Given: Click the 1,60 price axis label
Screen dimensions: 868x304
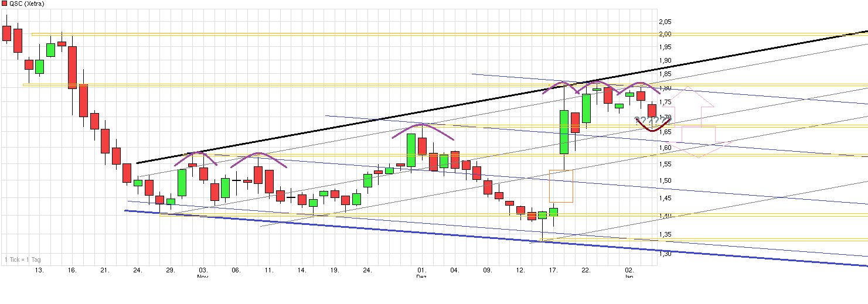Looking at the screenshot, I should [666, 148].
